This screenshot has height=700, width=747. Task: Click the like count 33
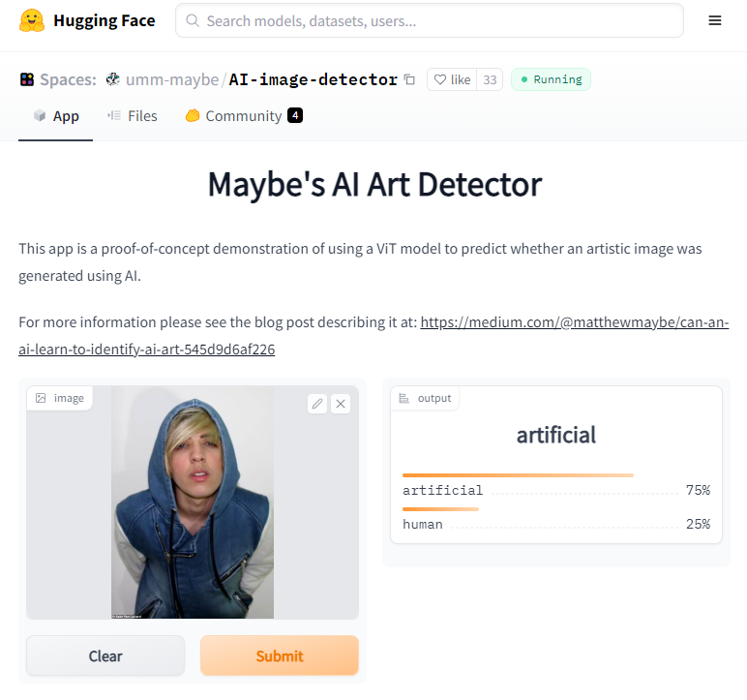[490, 79]
